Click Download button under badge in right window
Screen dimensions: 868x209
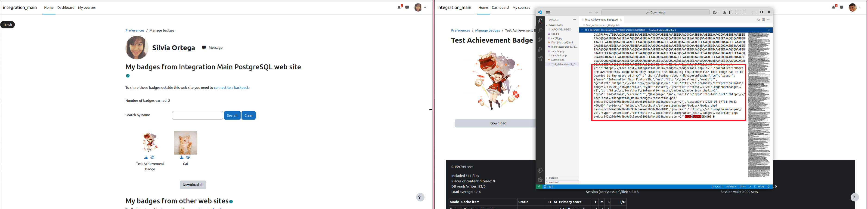pos(495,123)
